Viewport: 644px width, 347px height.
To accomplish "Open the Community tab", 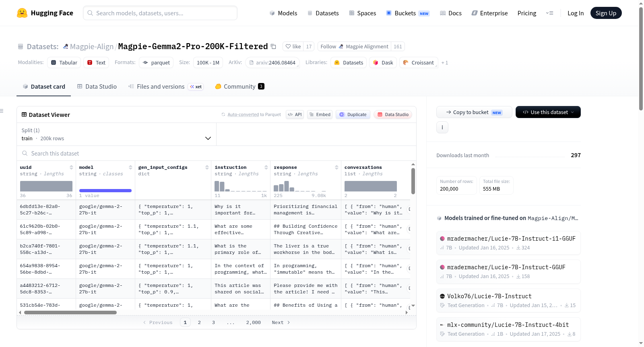I will tap(239, 86).
